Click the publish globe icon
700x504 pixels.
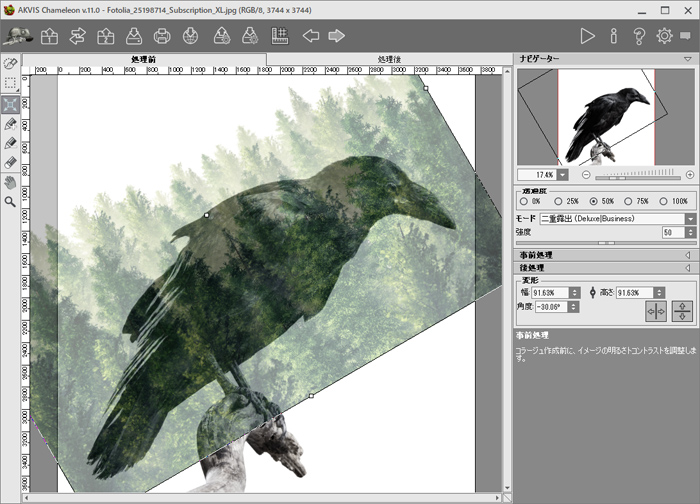coord(191,36)
